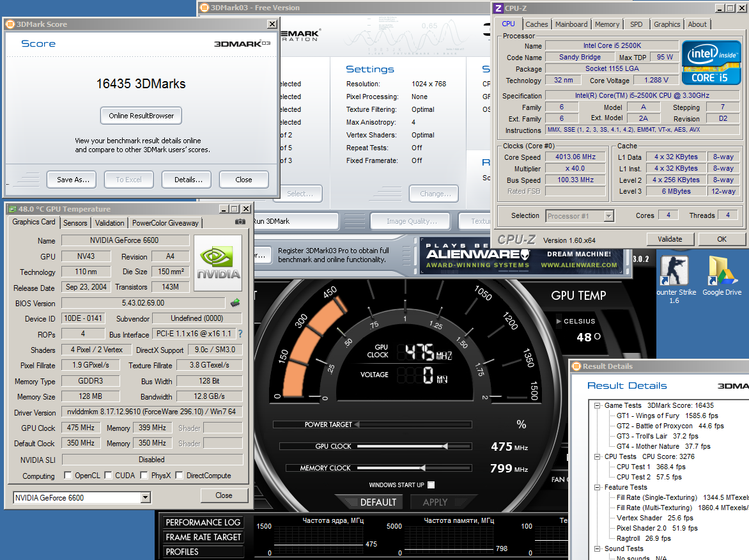Open the NVIDIA GeForce 6600 card dropdown

pyautogui.click(x=145, y=498)
